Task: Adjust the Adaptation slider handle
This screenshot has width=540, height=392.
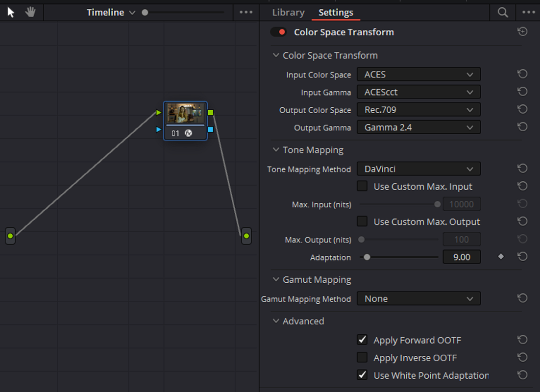Action: [367, 257]
